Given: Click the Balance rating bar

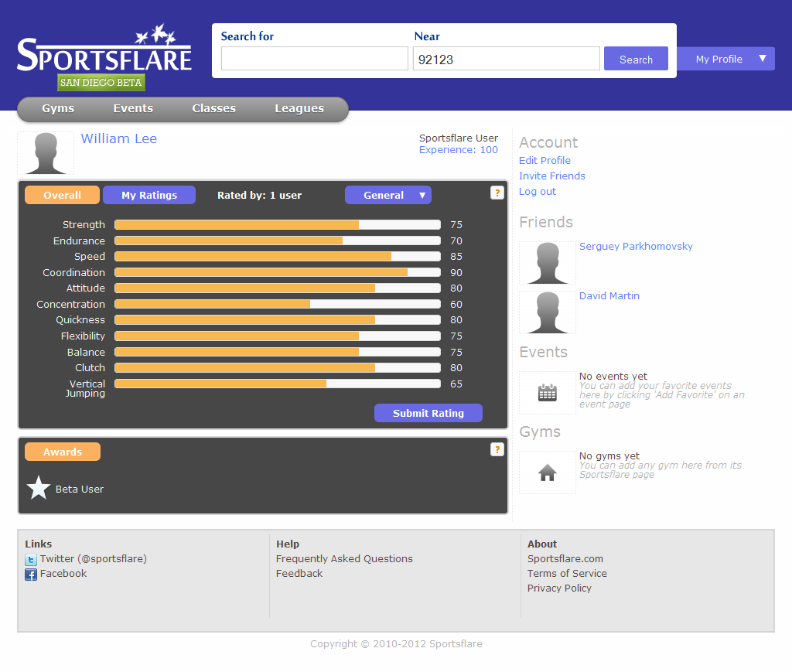Looking at the screenshot, I should [278, 352].
